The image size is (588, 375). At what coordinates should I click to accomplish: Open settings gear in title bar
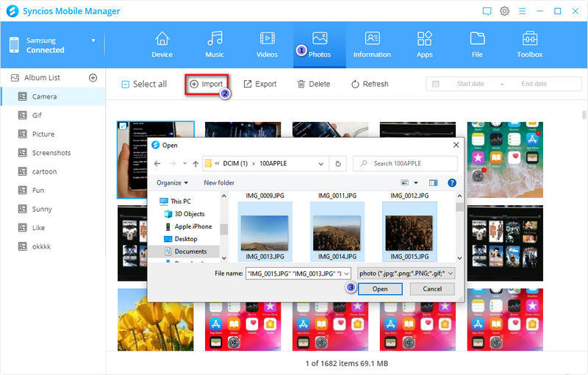coord(504,11)
